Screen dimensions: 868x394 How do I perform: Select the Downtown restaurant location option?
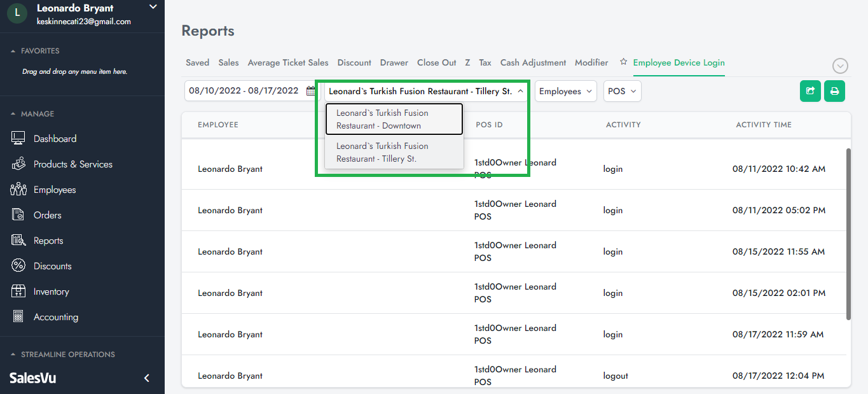click(x=394, y=119)
